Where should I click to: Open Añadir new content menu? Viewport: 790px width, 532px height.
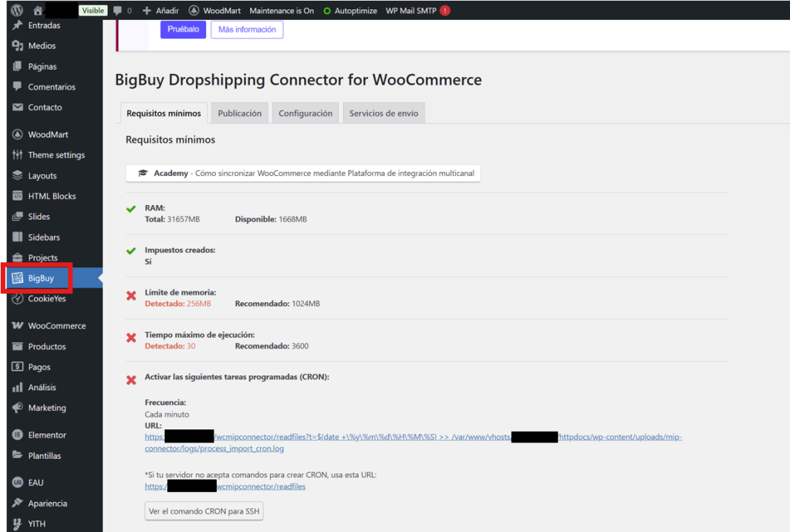(161, 11)
